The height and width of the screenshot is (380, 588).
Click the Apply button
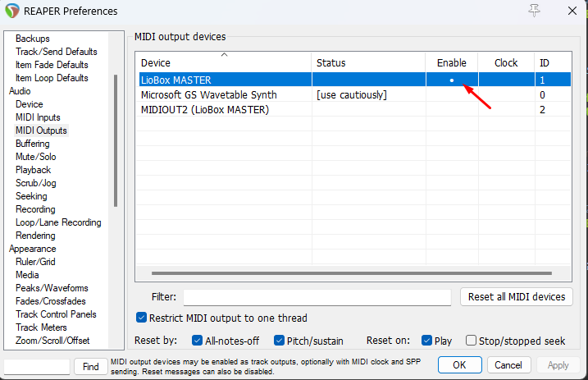[558, 365]
